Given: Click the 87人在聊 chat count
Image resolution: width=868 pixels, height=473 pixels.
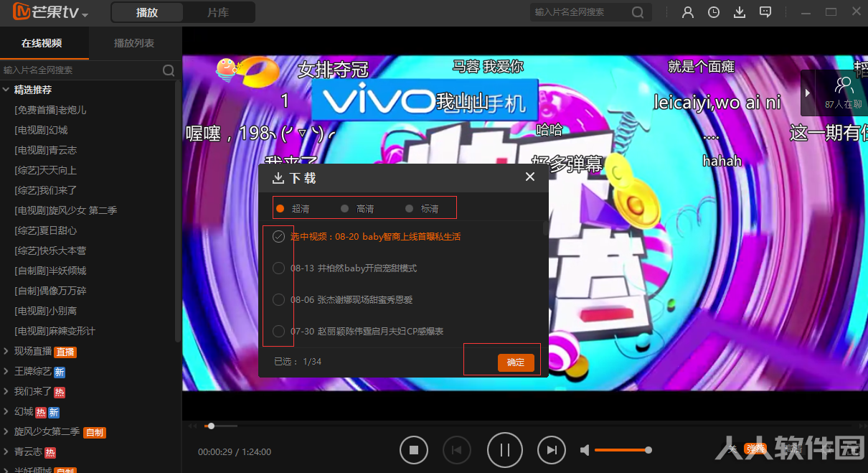Looking at the screenshot, I should click(x=844, y=105).
